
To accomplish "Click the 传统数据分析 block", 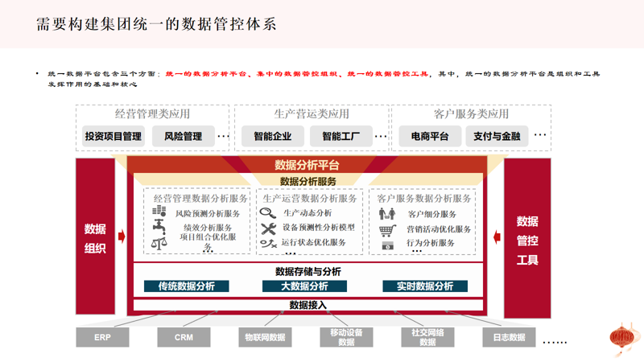I will (x=187, y=286).
